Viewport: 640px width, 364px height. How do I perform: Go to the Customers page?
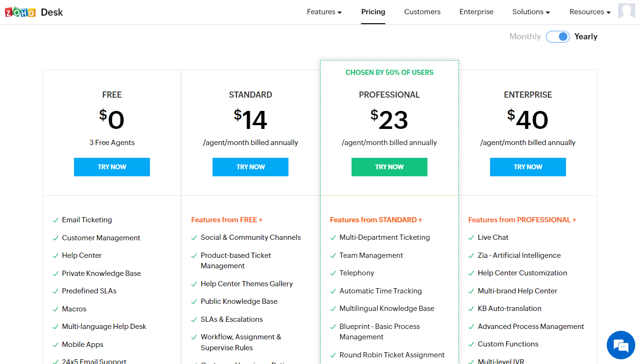pyautogui.click(x=422, y=12)
